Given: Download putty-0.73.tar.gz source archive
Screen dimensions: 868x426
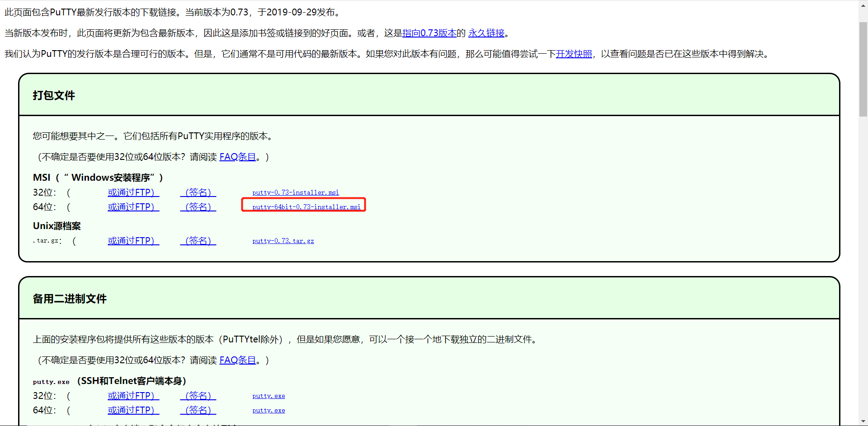Looking at the screenshot, I should [x=283, y=241].
